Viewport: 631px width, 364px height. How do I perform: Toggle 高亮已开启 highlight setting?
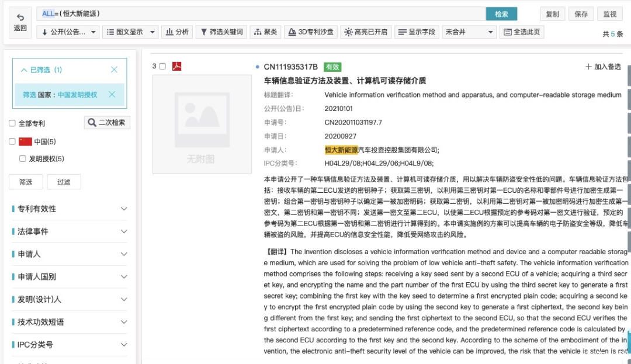tap(366, 32)
